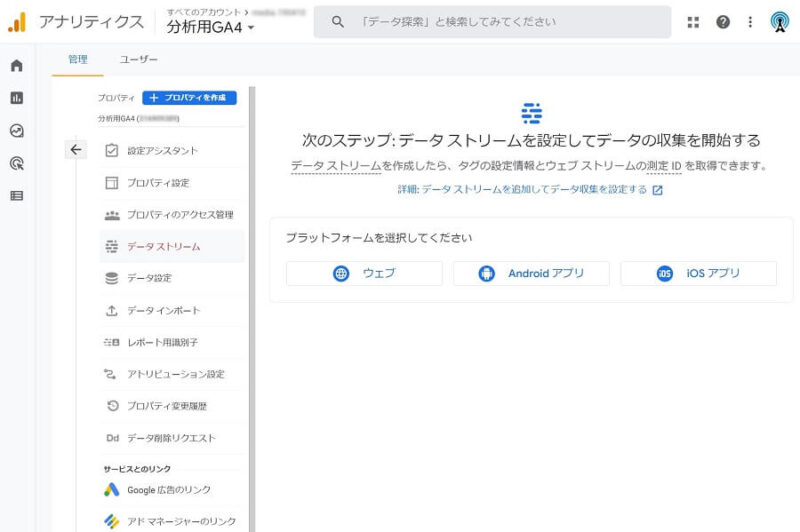Click the プロパティを作成 button

pos(189,97)
